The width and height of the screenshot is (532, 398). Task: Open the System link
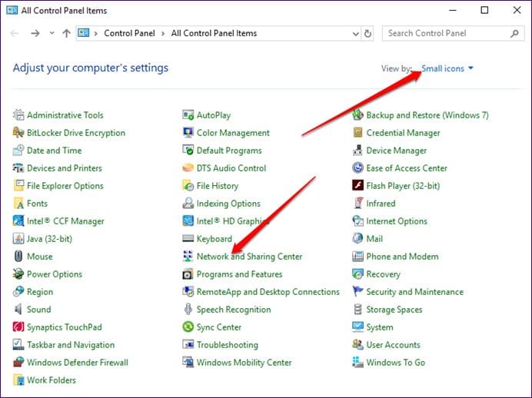(380, 327)
